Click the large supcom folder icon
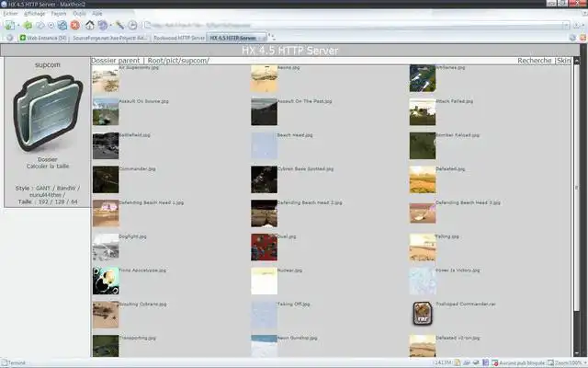The height and width of the screenshot is (368, 588). click(x=48, y=112)
